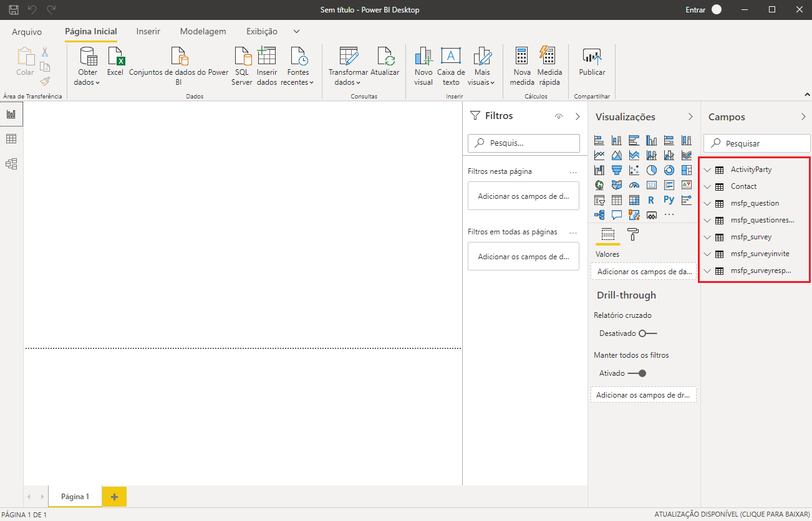Select the area chart visual
Image resolution: width=812 pixels, height=521 pixels.
[x=617, y=155]
